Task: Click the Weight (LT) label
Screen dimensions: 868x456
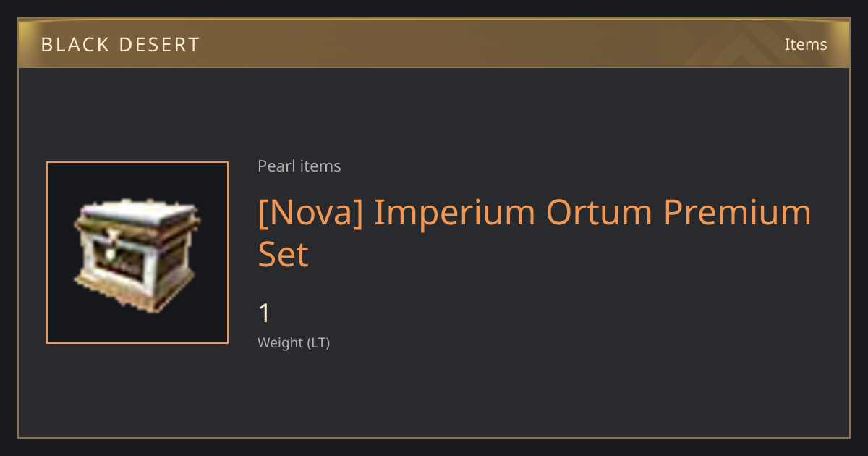Action: pyautogui.click(x=294, y=342)
